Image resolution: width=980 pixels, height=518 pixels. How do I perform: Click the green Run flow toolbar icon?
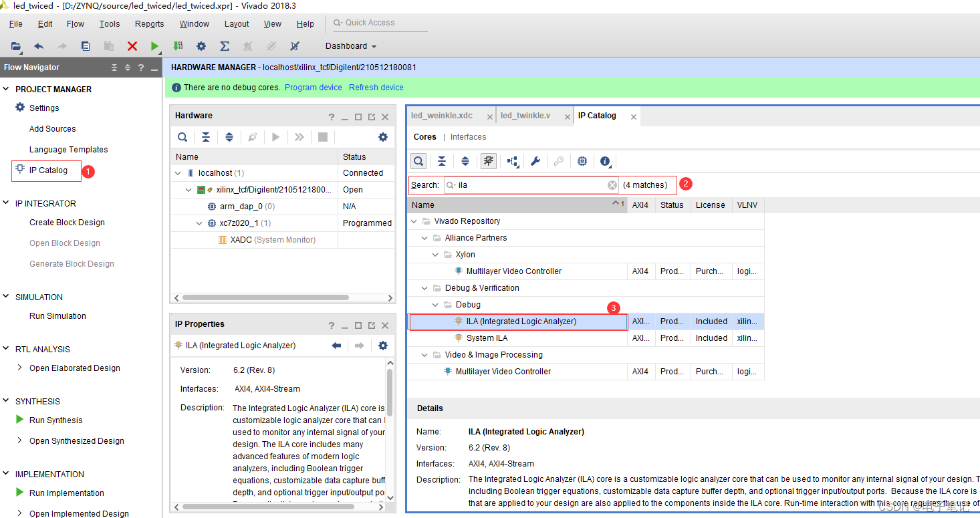pos(154,46)
